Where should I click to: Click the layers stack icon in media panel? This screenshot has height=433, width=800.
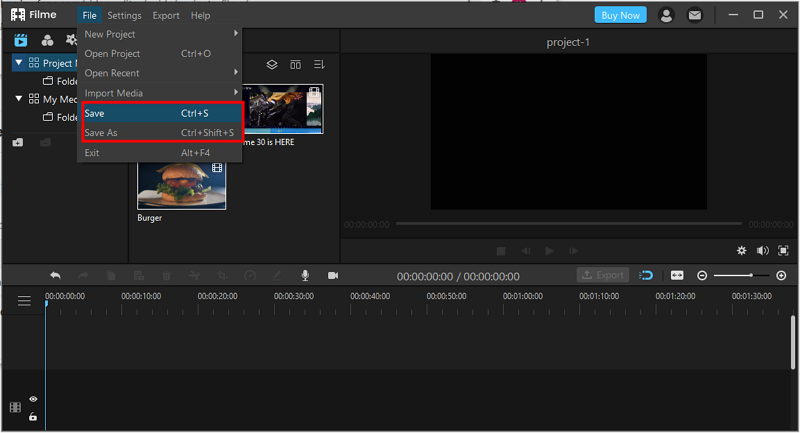272,65
